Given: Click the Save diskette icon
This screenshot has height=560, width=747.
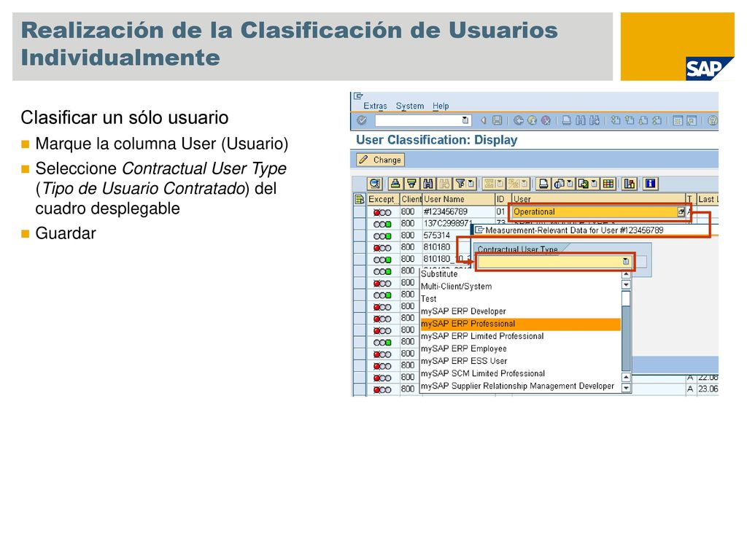Looking at the screenshot, I should (498, 120).
